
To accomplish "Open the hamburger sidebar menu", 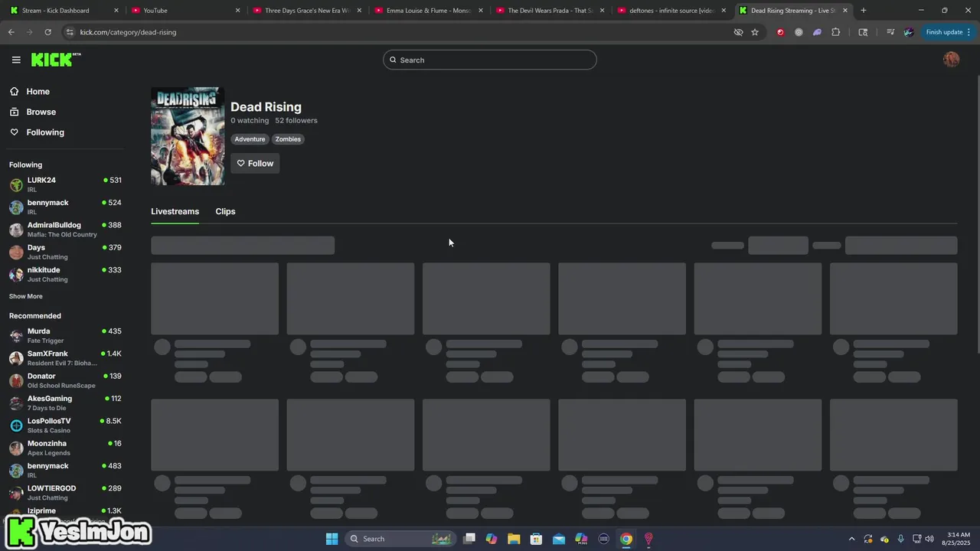I will [x=16, y=60].
